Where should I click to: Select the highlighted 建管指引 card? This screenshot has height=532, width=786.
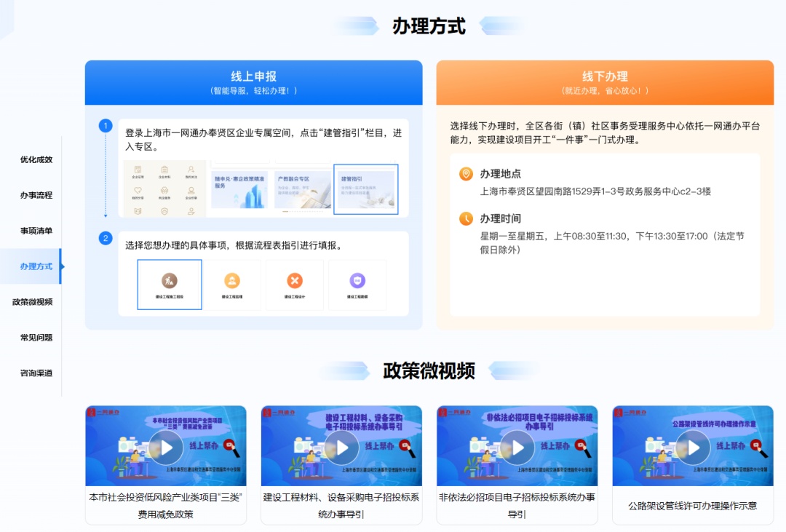pyautogui.click(x=366, y=189)
